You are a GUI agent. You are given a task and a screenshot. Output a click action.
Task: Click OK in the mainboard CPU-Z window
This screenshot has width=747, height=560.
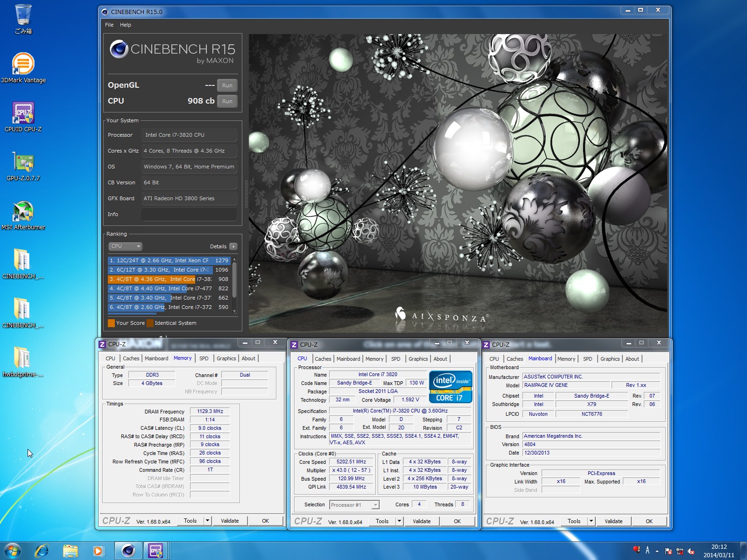649,521
